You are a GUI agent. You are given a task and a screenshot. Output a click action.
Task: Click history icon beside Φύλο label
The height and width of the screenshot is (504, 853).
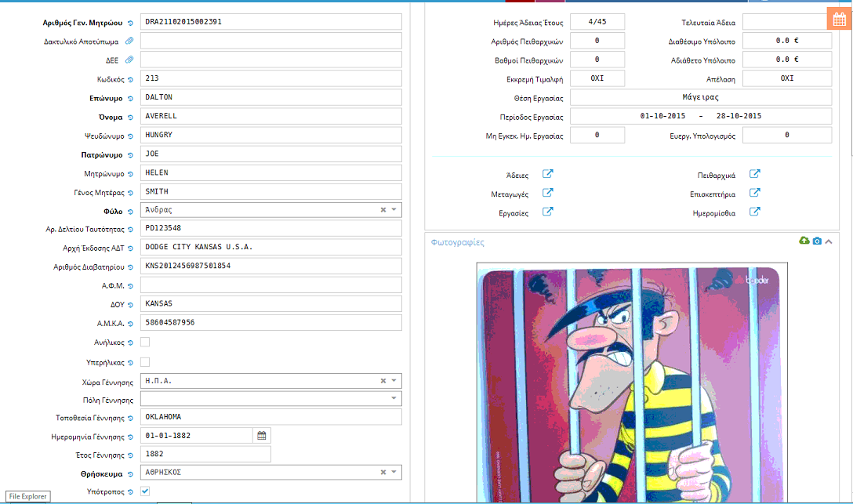point(131,212)
